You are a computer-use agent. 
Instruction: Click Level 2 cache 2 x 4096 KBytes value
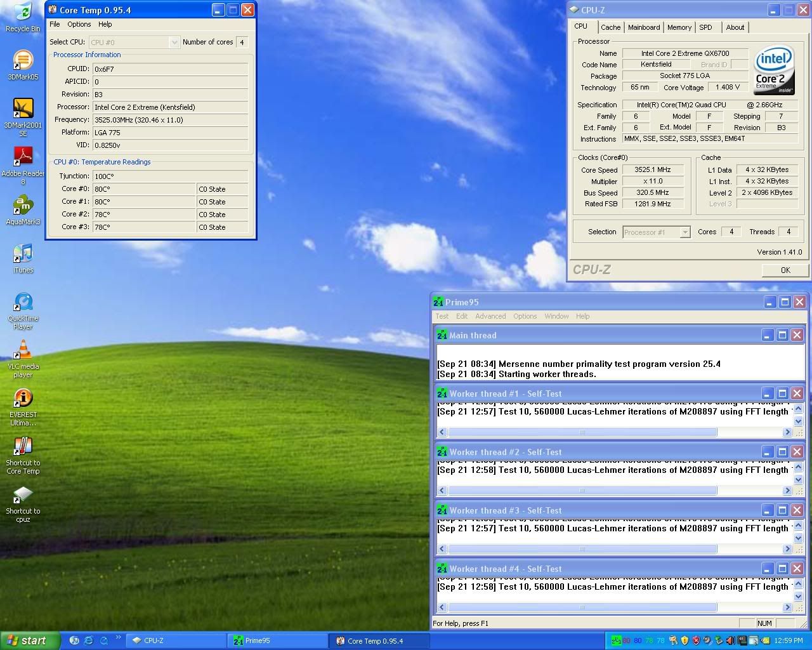click(x=767, y=193)
